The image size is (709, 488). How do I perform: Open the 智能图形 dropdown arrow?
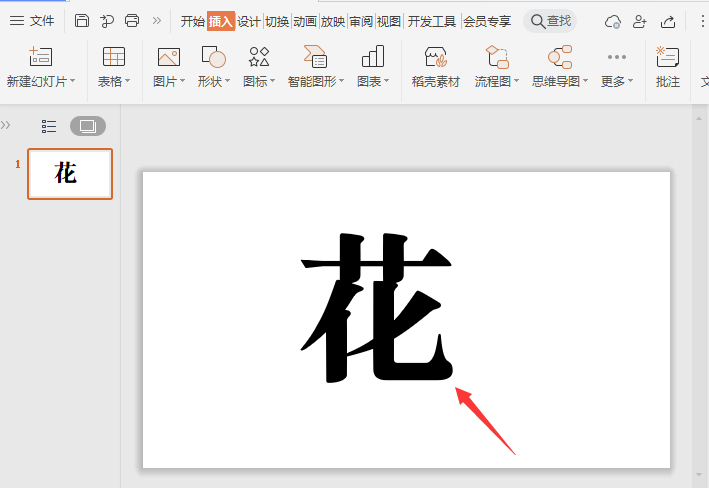click(x=341, y=81)
